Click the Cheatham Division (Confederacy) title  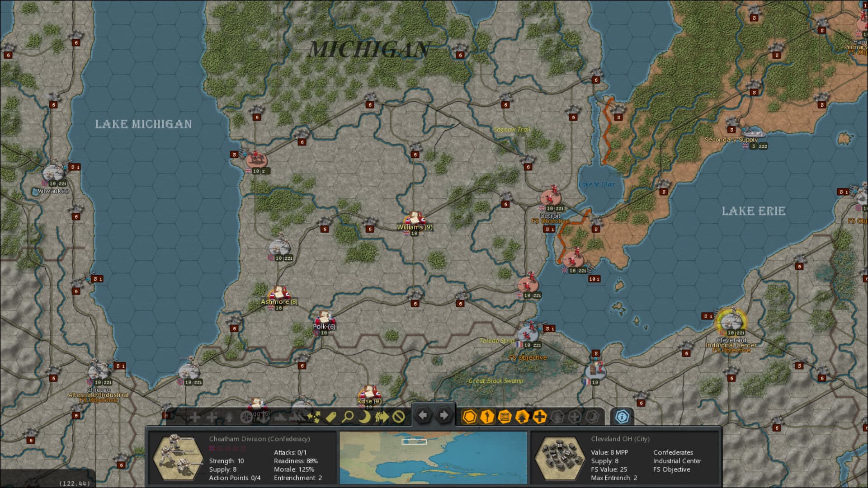(259, 439)
